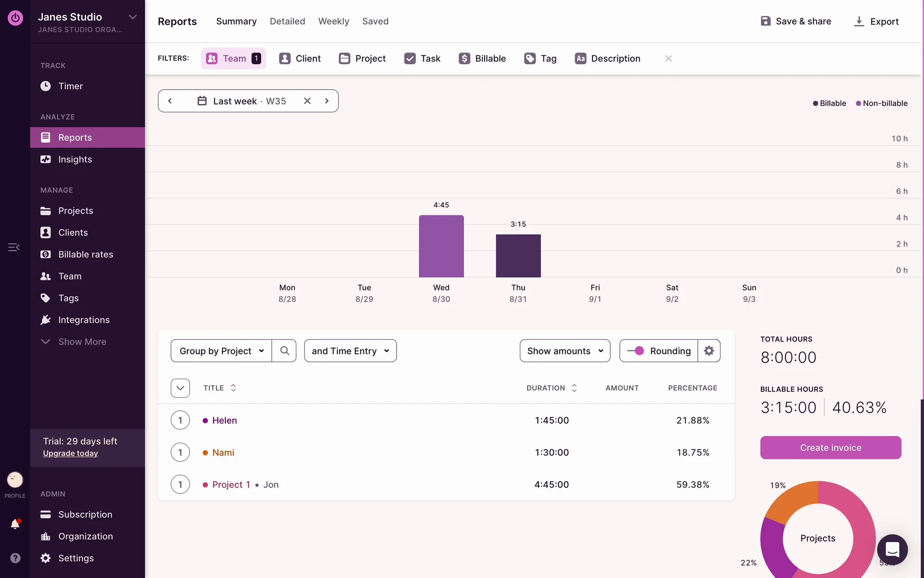
Task: Click the Wednesday 4:45 chart bar
Action: (x=441, y=246)
